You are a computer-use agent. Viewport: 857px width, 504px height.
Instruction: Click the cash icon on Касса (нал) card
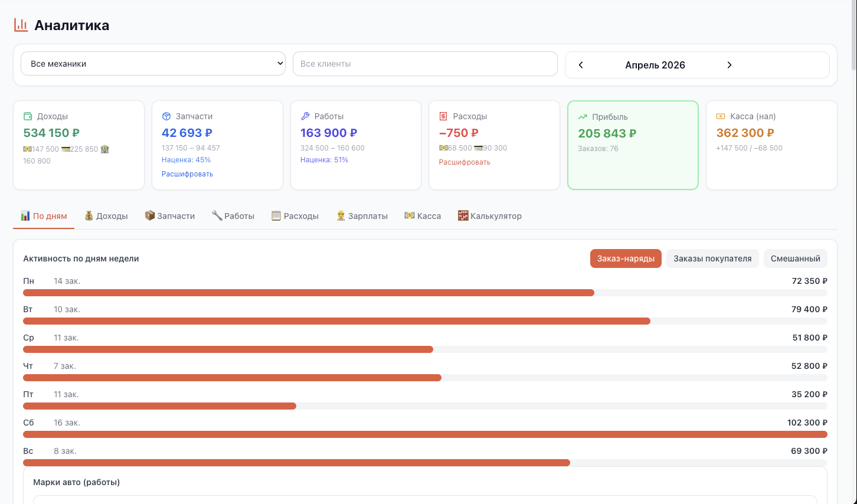pos(721,116)
